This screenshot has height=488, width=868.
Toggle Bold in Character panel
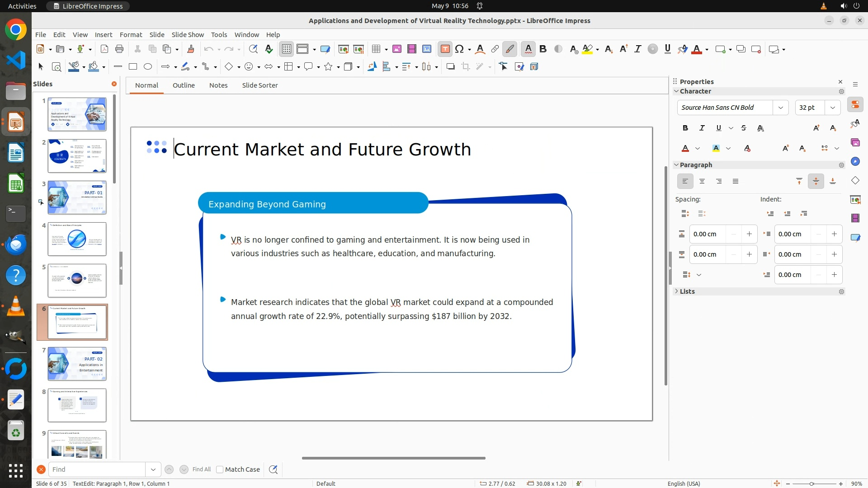(685, 128)
